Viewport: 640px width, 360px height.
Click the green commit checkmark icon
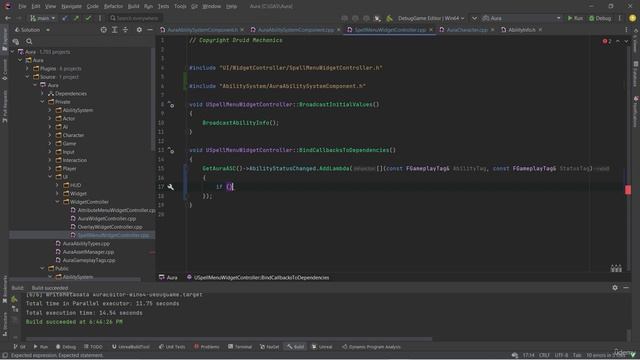[x=88, y=18]
